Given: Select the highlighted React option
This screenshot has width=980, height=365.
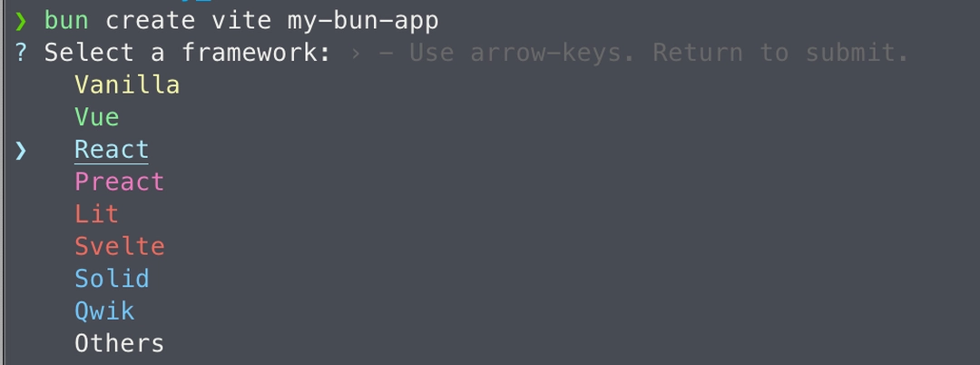Looking at the screenshot, I should [x=112, y=150].
